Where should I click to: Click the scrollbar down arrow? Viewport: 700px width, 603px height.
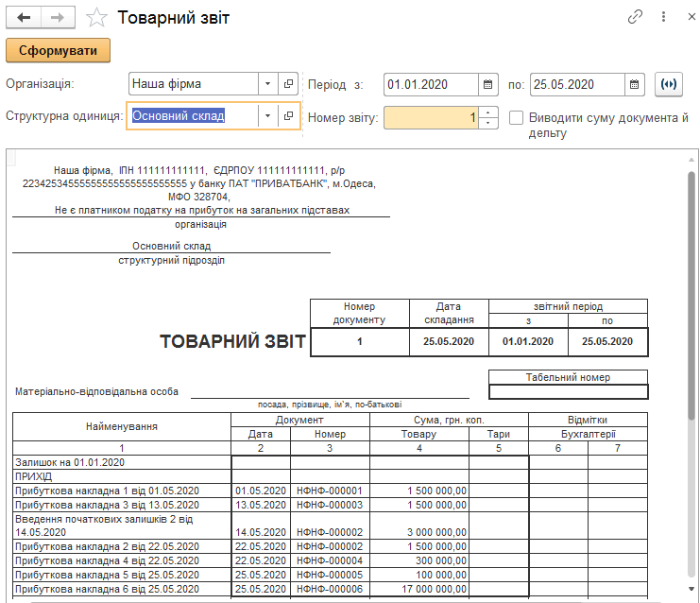691,589
